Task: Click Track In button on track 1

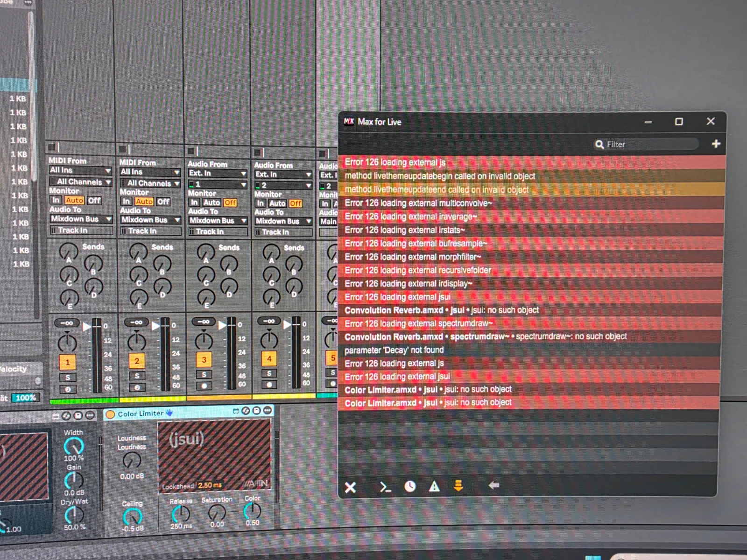Action: [81, 230]
